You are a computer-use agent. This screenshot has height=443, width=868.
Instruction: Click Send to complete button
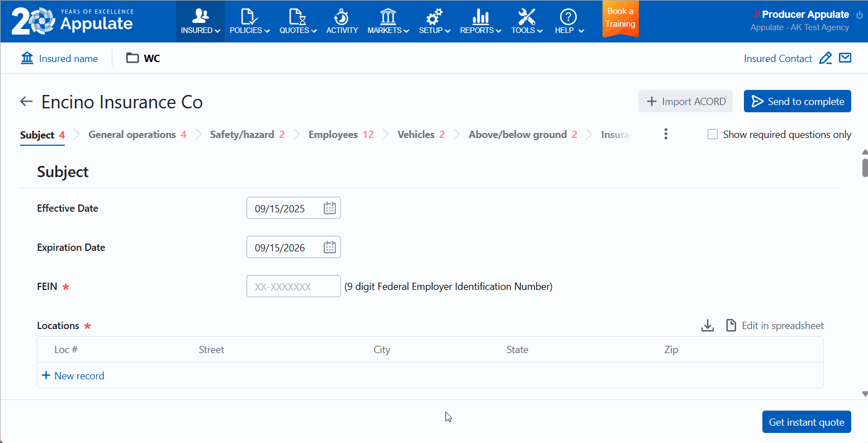pos(797,101)
